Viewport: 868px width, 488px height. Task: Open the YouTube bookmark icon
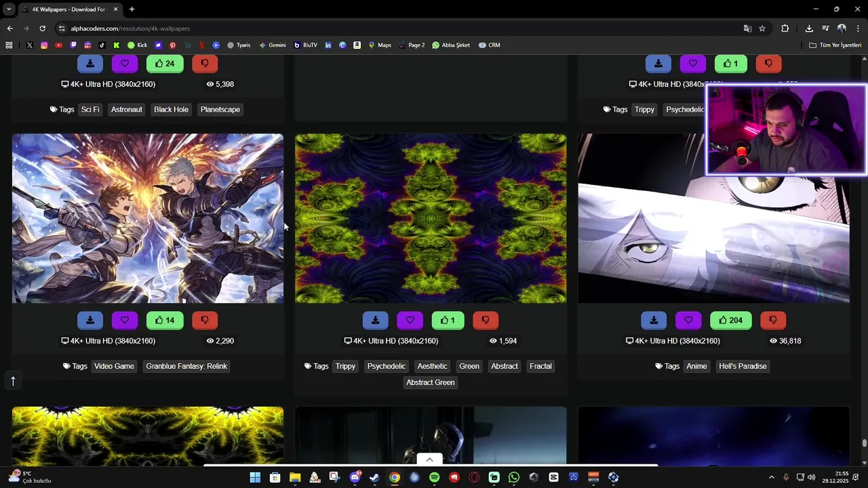point(59,45)
